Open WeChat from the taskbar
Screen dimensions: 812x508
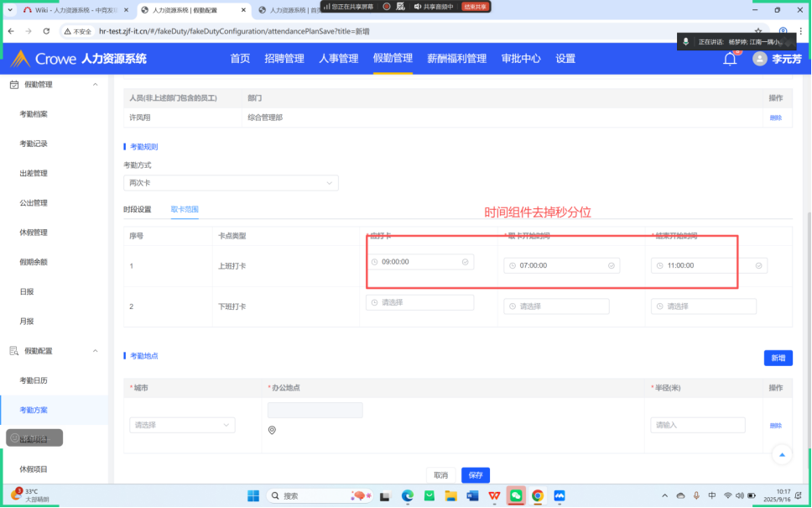tap(516, 495)
